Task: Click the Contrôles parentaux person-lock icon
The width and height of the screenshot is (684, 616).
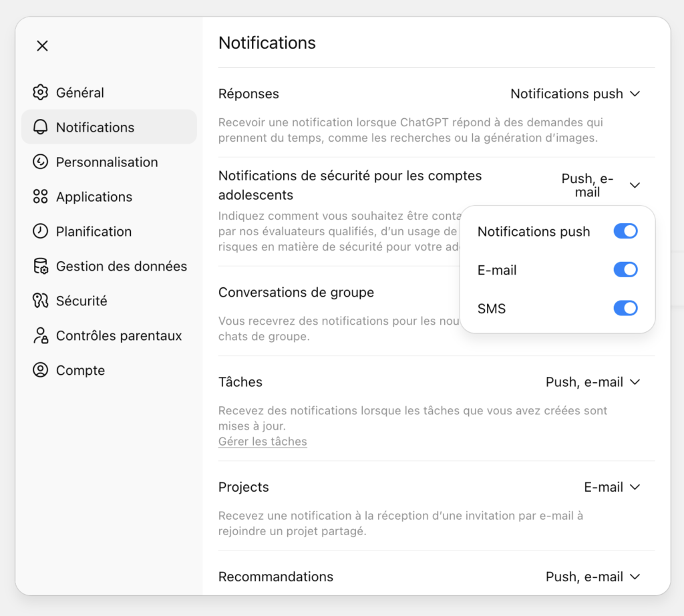Action: pyautogui.click(x=41, y=336)
